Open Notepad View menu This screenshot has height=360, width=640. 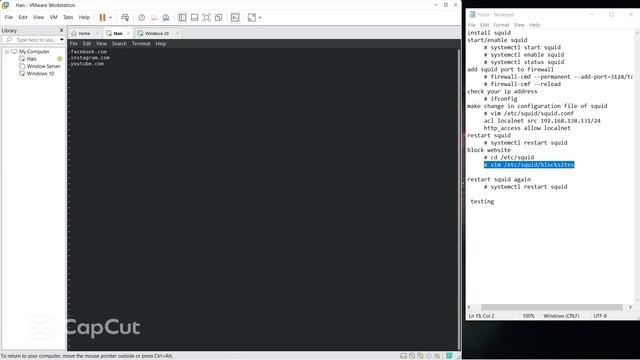519,25
